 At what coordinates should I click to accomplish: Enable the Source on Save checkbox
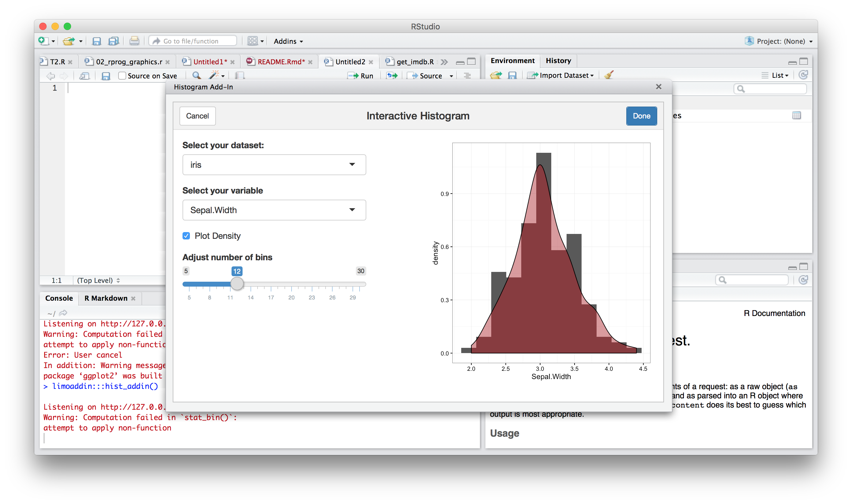(x=122, y=75)
